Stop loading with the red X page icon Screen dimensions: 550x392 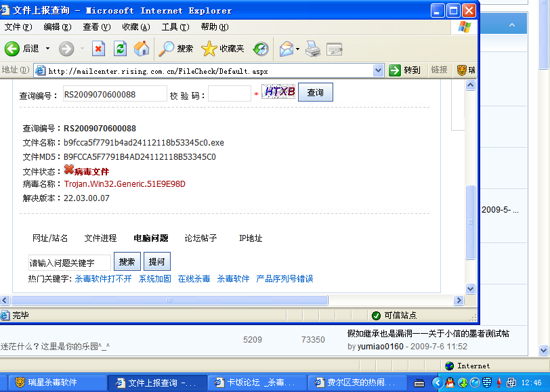coord(99,49)
